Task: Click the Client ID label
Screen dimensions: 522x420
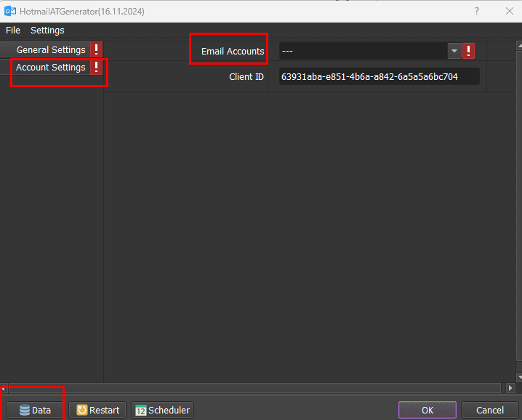Action: [x=246, y=77]
